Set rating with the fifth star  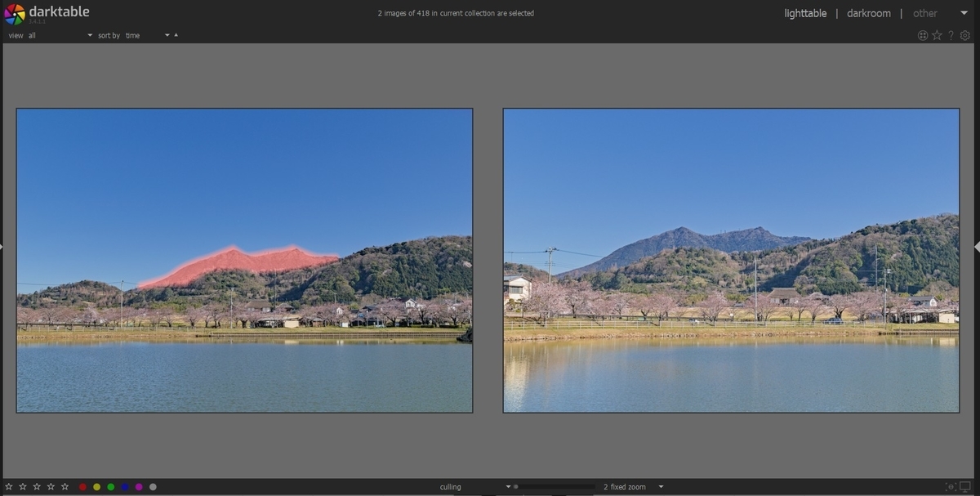(65, 487)
